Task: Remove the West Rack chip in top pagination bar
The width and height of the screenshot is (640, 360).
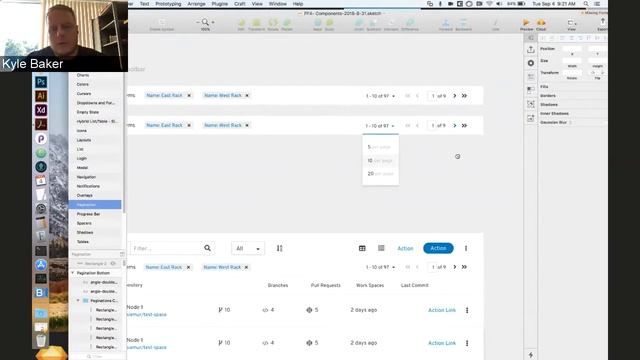Action: point(247,96)
